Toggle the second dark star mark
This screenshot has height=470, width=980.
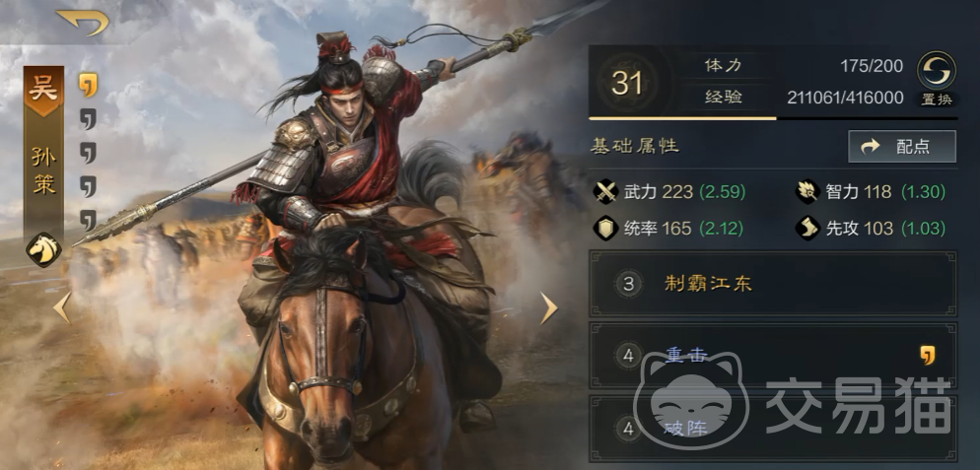tap(88, 119)
